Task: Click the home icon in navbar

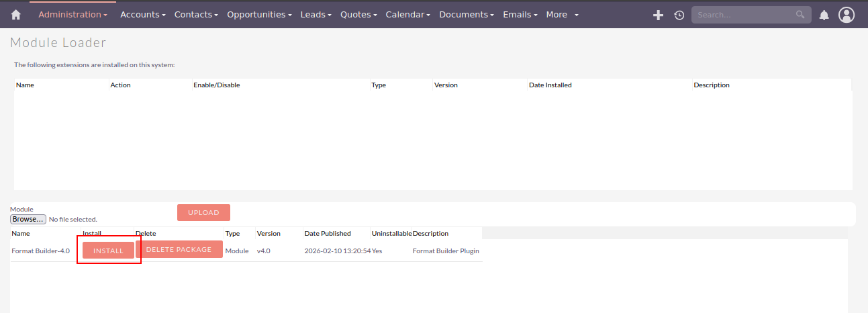Action: point(16,15)
